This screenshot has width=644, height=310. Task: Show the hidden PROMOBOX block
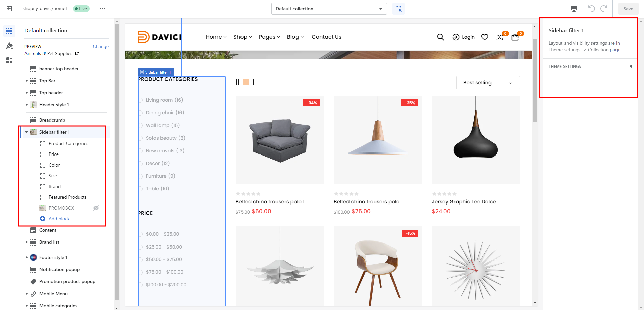96,208
